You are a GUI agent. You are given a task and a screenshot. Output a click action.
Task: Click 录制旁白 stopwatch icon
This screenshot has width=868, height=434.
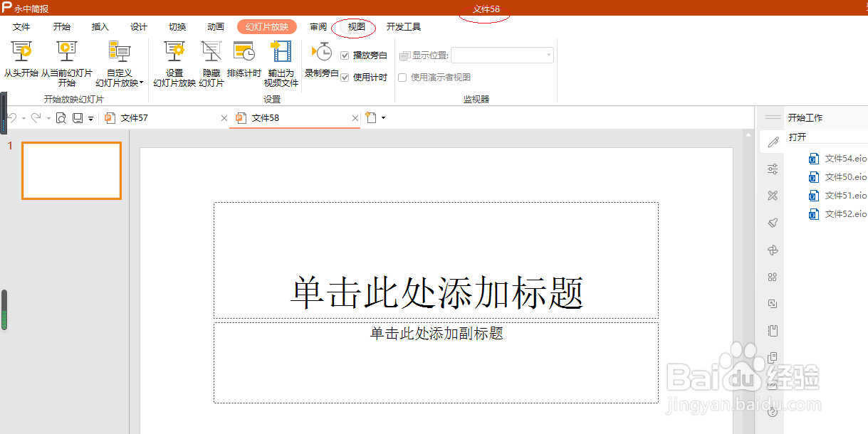click(322, 52)
